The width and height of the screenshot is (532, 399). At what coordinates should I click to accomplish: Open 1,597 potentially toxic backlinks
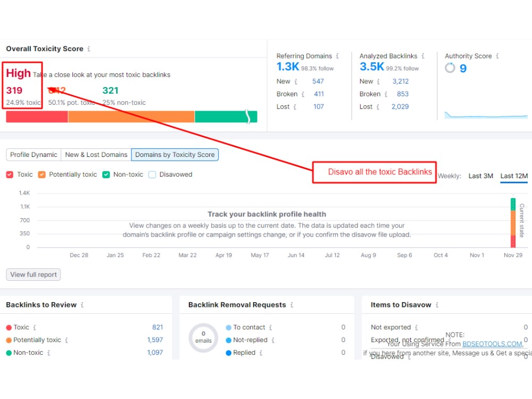coord(155,339)
